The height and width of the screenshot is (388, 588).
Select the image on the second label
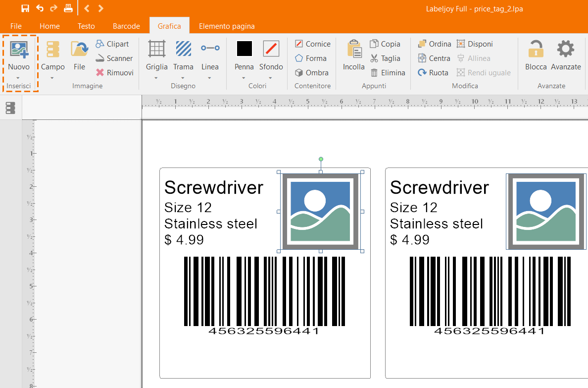546,212
